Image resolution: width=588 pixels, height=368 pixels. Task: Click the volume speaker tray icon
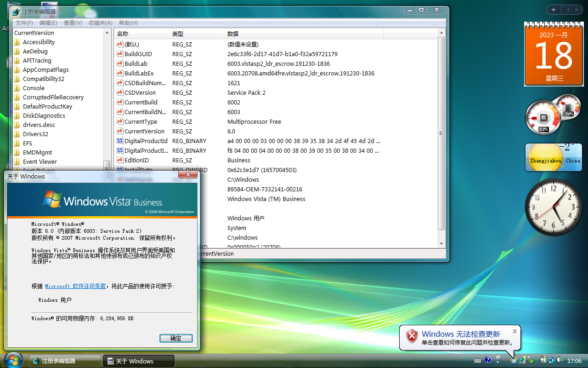pos(560,360)
